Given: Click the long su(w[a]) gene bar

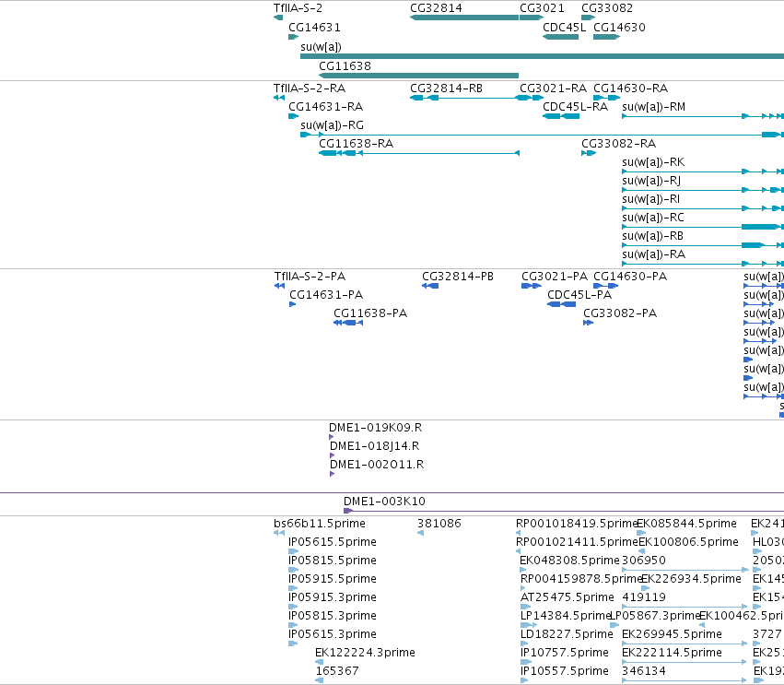Looking at the screenshot, I should pos(542,56).
